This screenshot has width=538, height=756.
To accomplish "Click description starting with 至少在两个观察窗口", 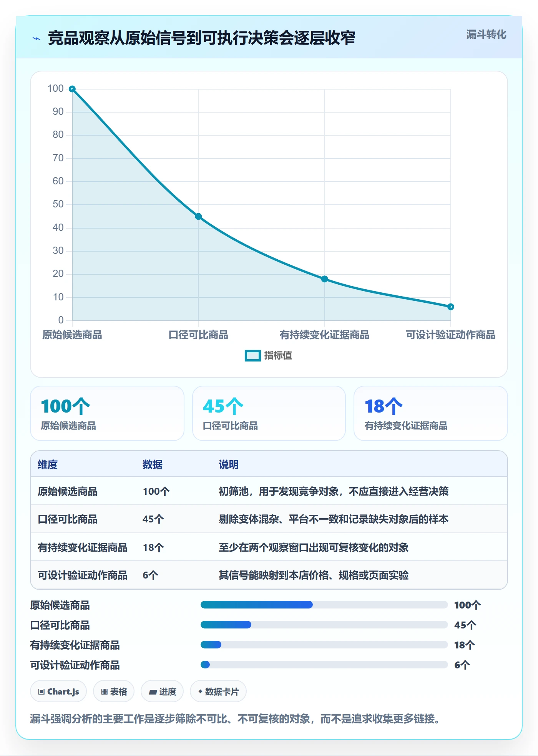I will pos(314,547).
